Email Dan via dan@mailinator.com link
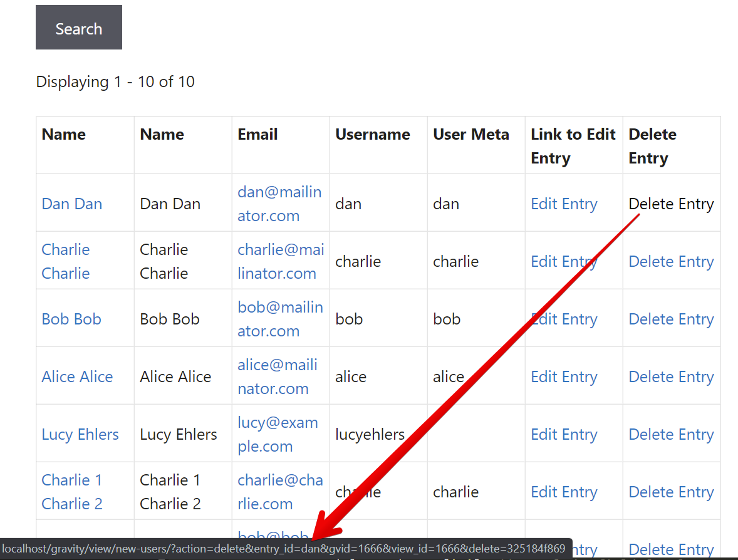The height and width of the screenshot is (560, 738). coord(279,204)
